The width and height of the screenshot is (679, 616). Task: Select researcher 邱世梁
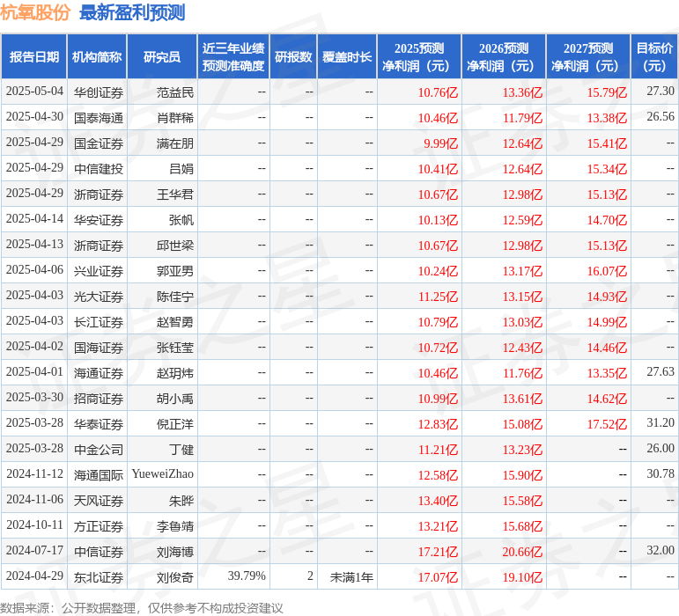pyautogui.click(x=175, y=246)
